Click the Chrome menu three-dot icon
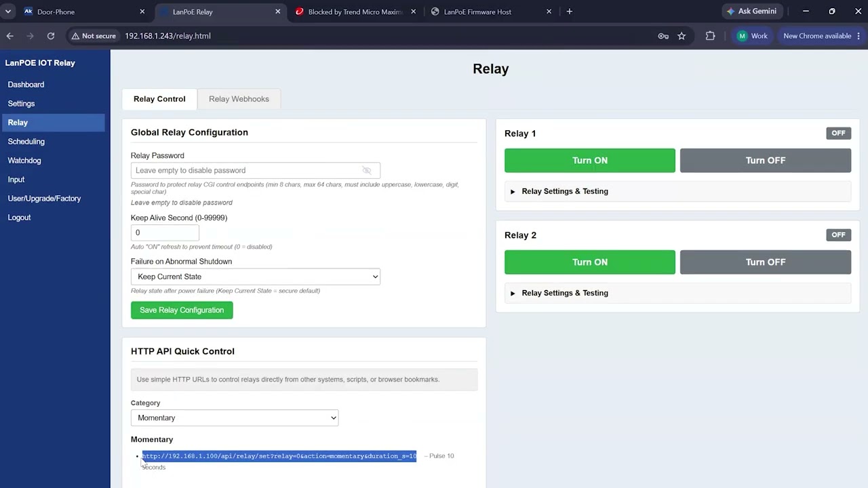This screenshot has width=868, height=488. [859, 36]
